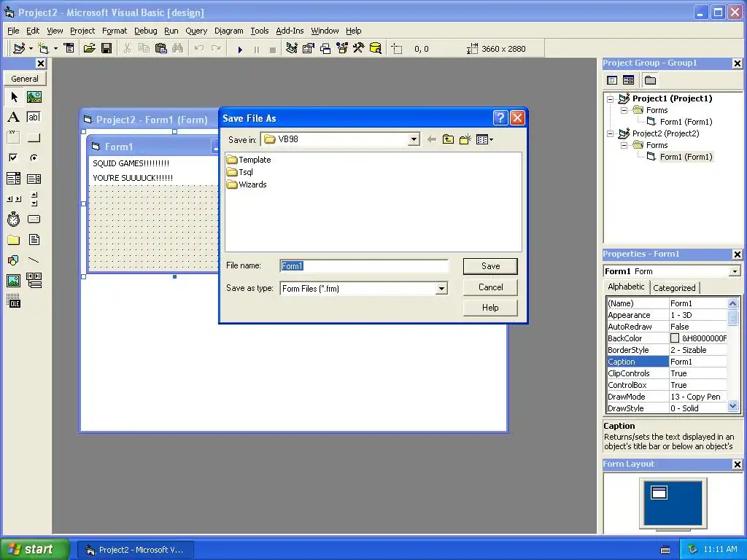Click the Menu Editor toolbar icon

69,48
